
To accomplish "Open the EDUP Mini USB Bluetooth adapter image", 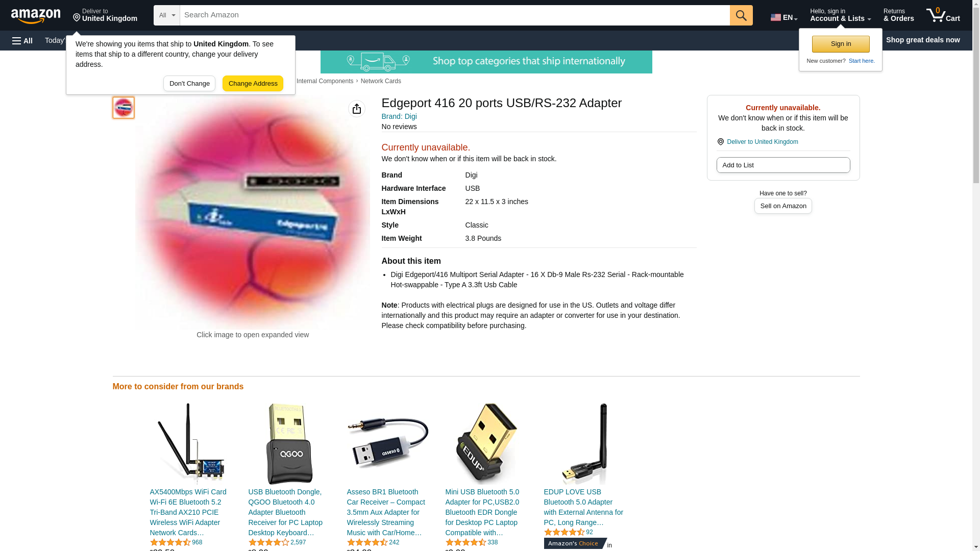I will click(486, 444).
